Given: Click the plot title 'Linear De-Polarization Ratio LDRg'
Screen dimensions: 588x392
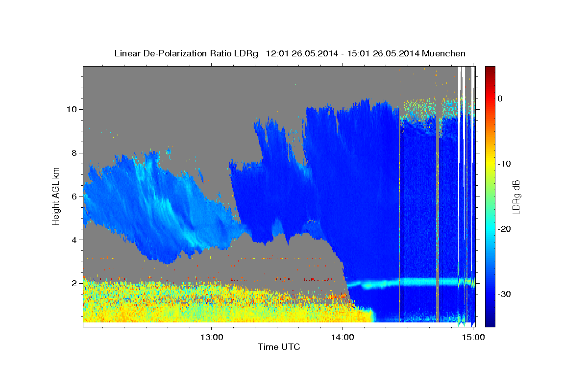Looking at the screenshot, I should point(186,53).
